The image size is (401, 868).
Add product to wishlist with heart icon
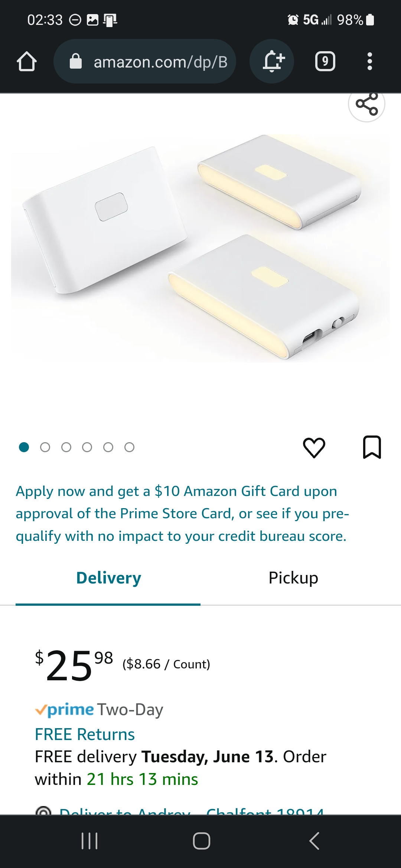point(314,447)
